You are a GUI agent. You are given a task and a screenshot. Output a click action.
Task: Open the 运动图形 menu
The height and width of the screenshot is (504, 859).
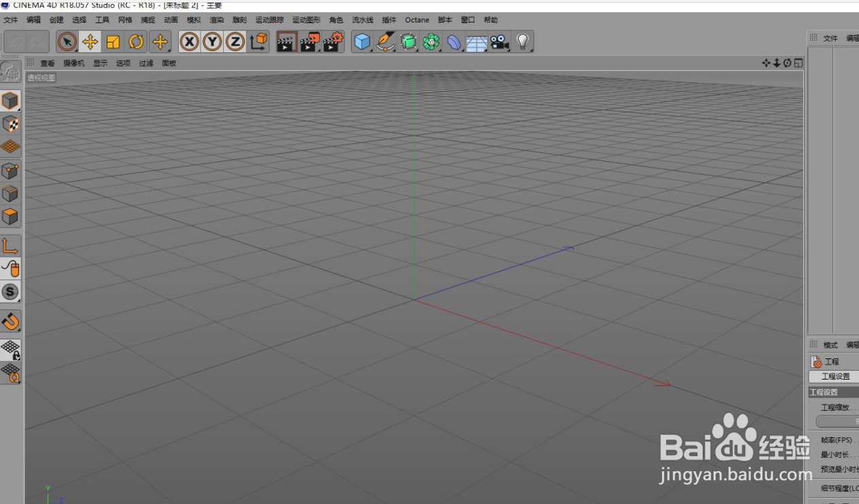click(x=306, y=20)
